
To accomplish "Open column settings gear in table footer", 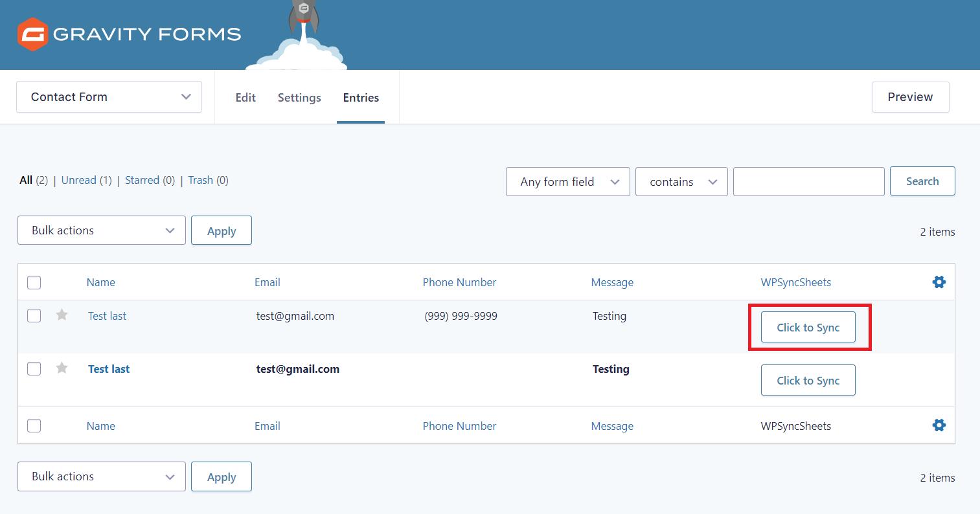I will [x=939, y=425].
